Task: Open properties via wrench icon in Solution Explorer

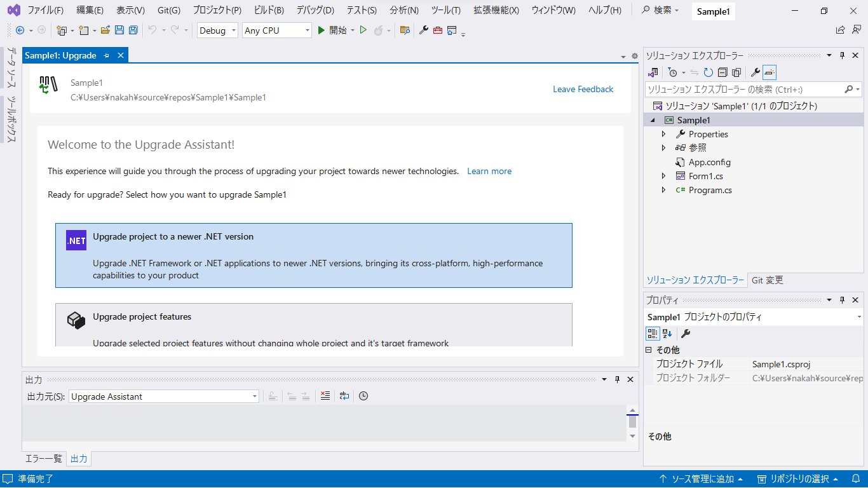Action: pos(755,72)
